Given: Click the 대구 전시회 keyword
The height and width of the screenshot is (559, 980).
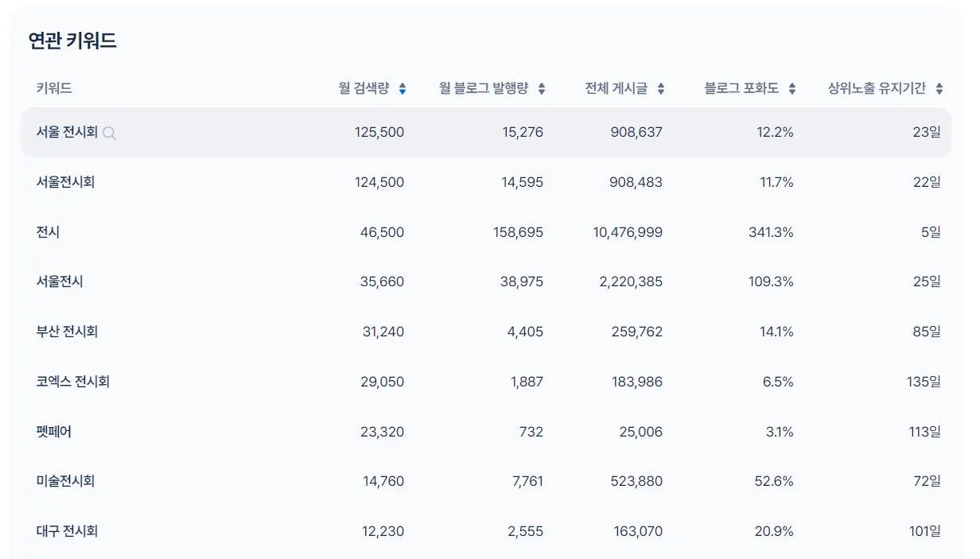Looking at the screenshot, I should [x=67, y=531].
